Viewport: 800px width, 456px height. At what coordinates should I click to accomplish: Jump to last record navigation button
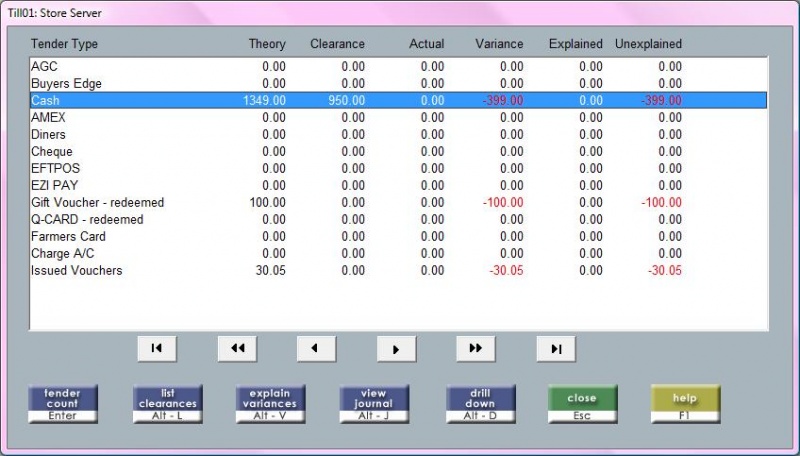click(x=556, y=349)
